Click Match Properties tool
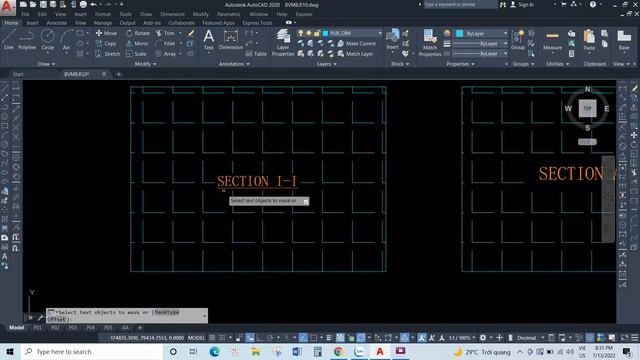Screen dimensions: 640x360 430,42
